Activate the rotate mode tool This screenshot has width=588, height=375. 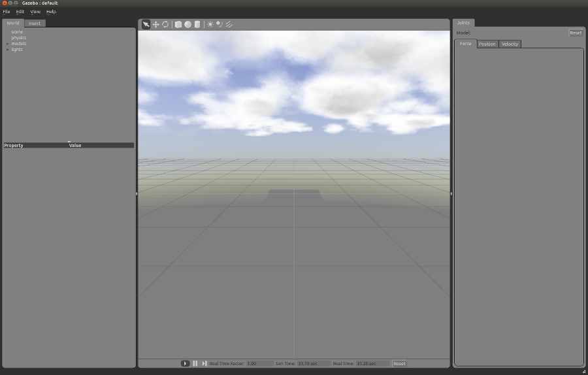165,24
